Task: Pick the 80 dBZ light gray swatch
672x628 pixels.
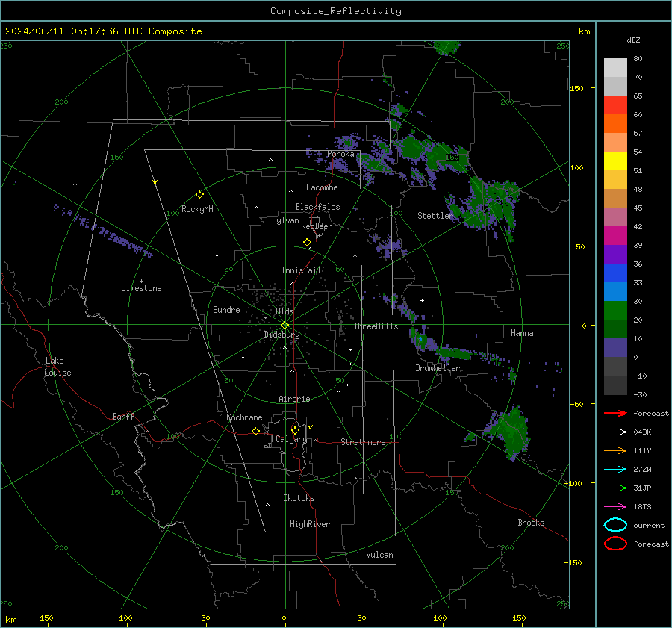Action: tap(615, 67)
